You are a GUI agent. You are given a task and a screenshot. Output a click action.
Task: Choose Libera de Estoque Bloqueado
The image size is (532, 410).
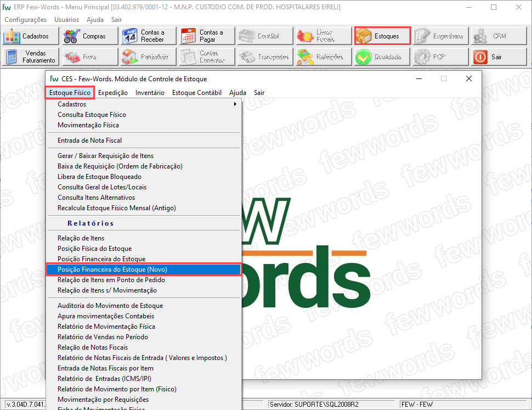pos(144,177)
